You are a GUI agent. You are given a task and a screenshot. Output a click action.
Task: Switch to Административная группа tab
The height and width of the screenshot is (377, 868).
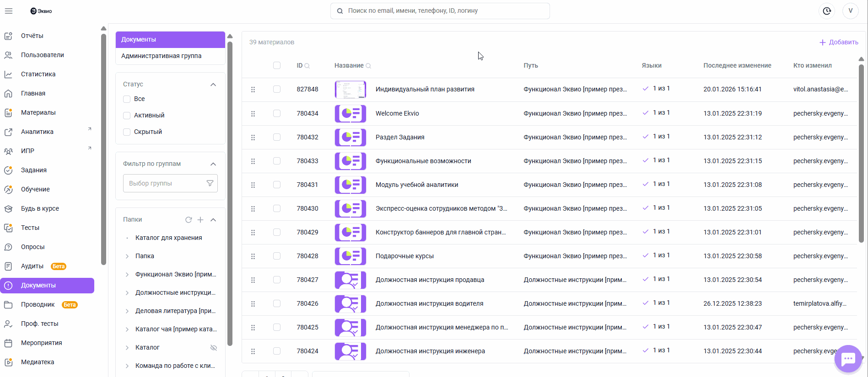click(x=161, y=56)
